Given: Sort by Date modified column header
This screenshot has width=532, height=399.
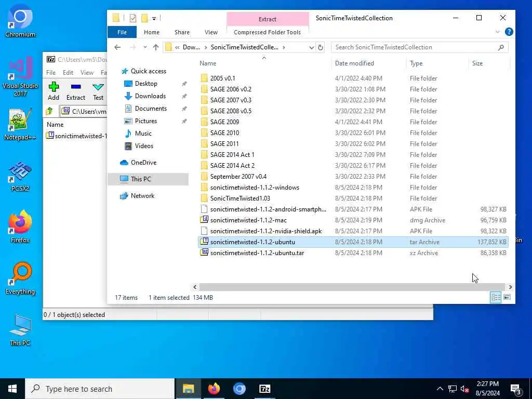Looking at the screenshot, I should click(368, 63).
